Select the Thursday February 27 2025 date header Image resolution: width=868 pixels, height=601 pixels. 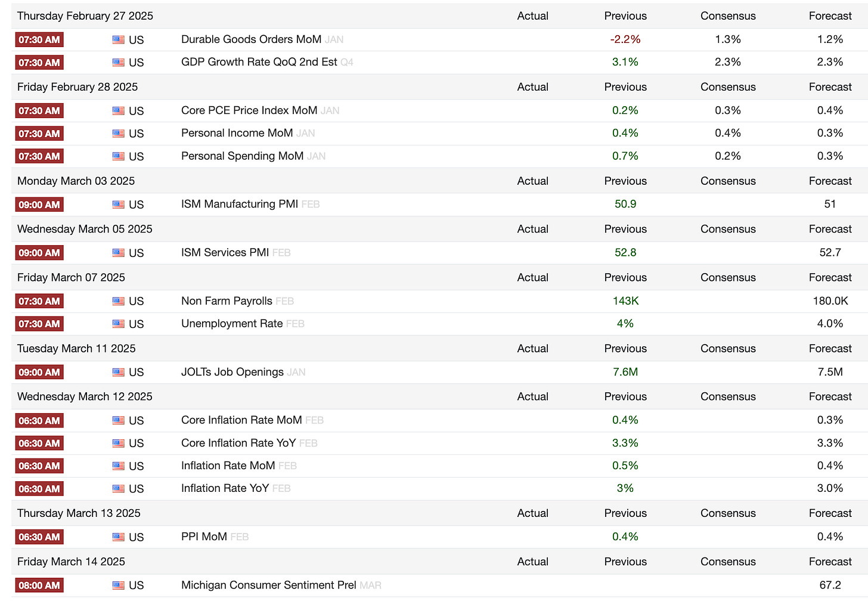pyautogui.click(x=85, y=16)
